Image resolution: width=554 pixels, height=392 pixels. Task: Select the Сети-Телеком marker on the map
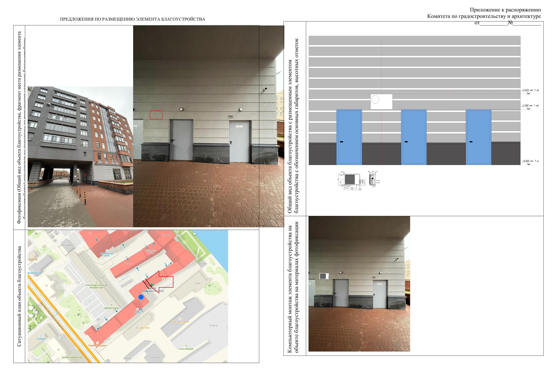click(x=186, y=347)
